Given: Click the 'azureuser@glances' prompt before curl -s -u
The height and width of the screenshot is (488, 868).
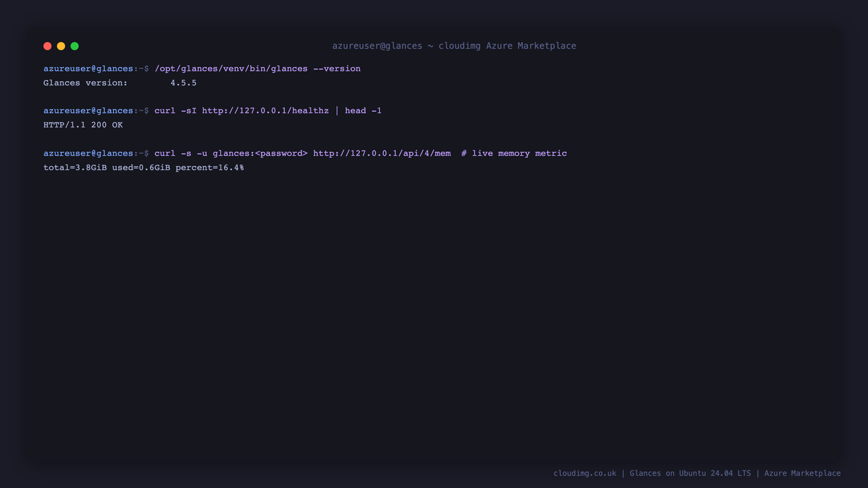Looking at the screenshot, I should [88, 153].
